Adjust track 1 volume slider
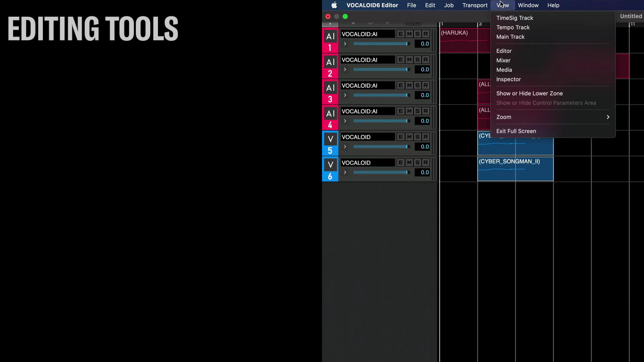The width and height of the screenshot is (644, 362). [382, 44]
